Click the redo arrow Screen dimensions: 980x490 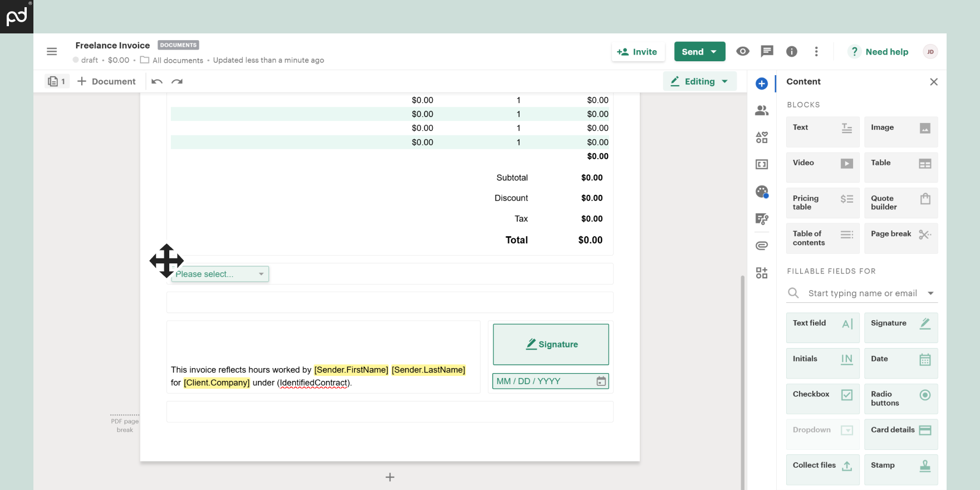(177, 81)
